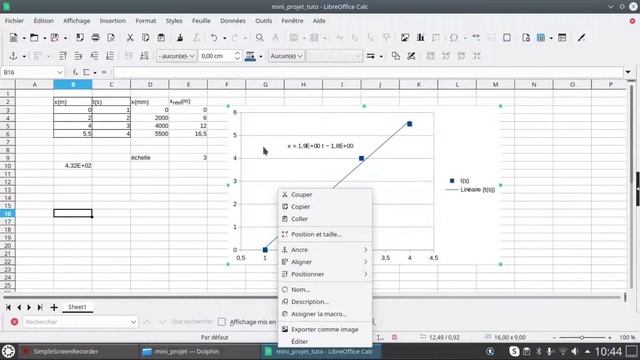
Task: Open the Fichier menu
Action: click(x=14, y=20)
